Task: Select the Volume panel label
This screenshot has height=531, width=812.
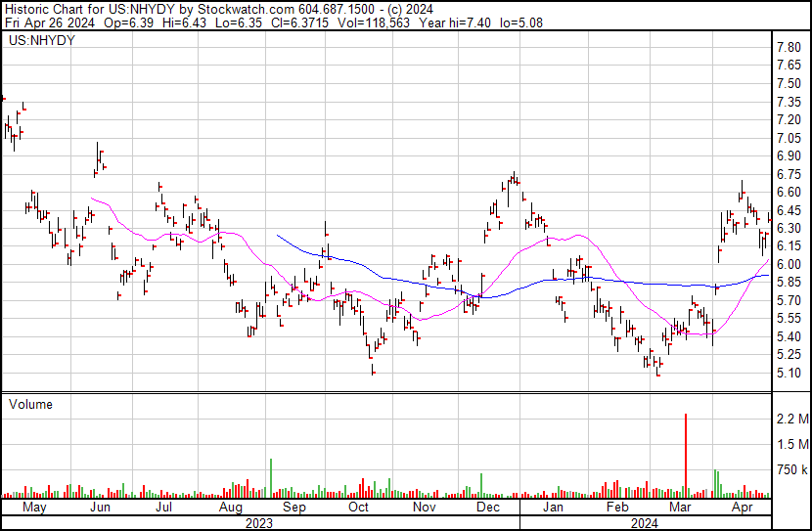Action: coord(30,404)
